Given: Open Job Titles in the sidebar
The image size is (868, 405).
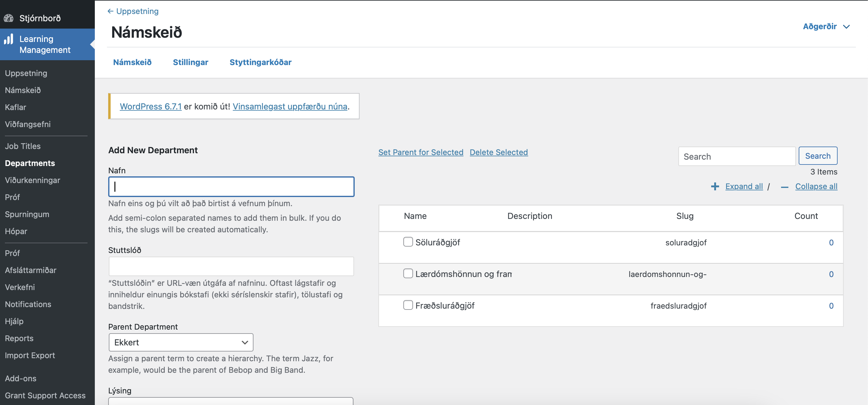Looking at the screenshot, I should [22, 146].
